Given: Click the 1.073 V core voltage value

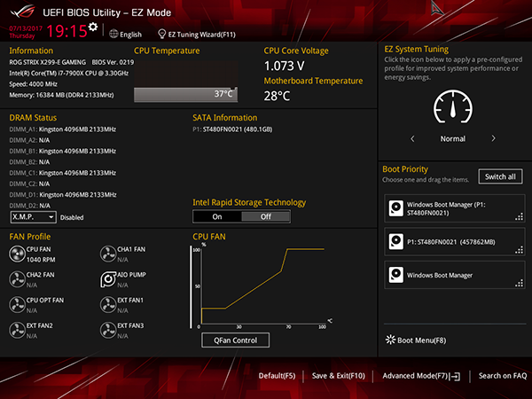Looking at the screenshot, I should point(285,66).
